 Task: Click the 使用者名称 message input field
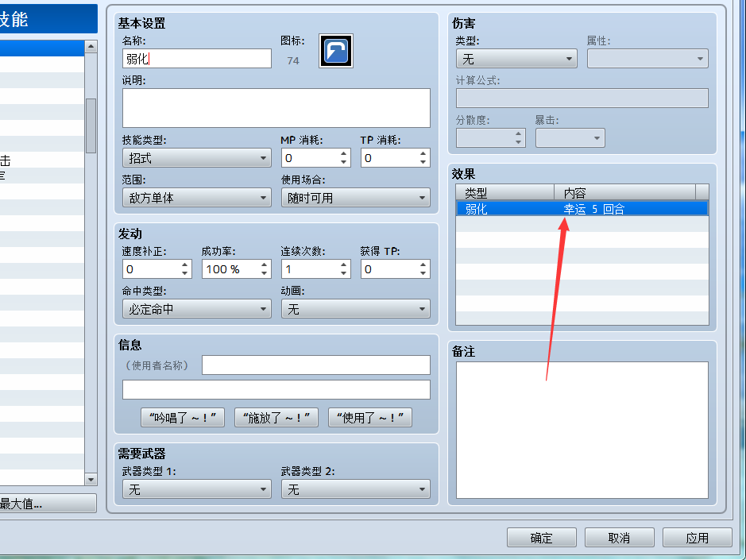point(316,365)
